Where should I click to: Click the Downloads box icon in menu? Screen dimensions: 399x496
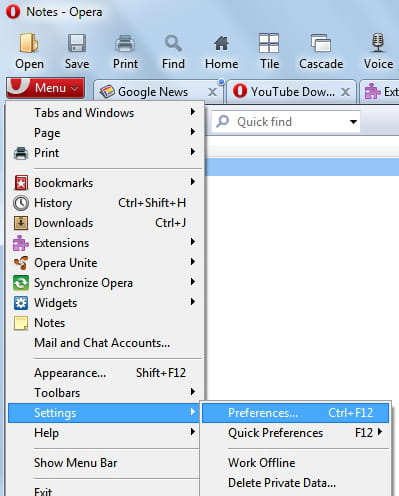(21, 223)
